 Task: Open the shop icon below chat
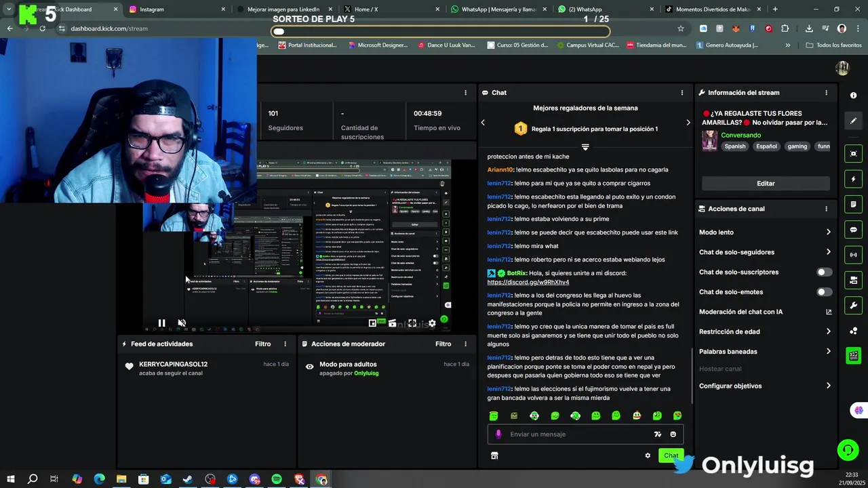point(494,455)
